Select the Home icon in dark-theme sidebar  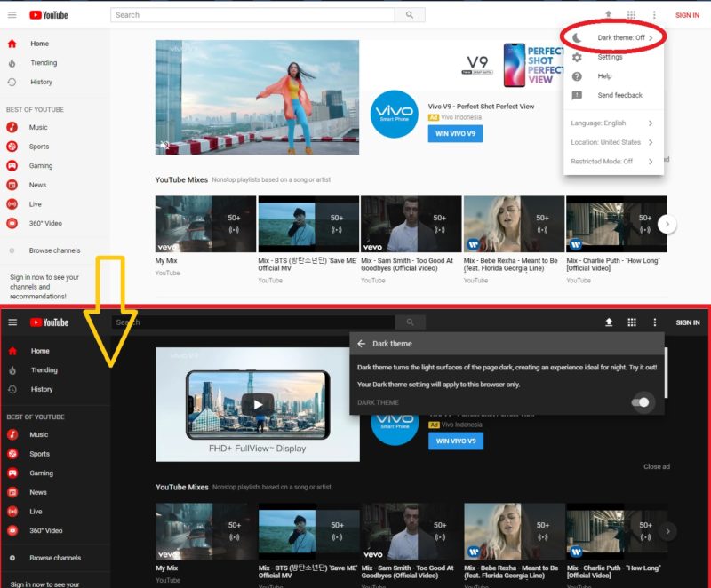coord(12,351)
